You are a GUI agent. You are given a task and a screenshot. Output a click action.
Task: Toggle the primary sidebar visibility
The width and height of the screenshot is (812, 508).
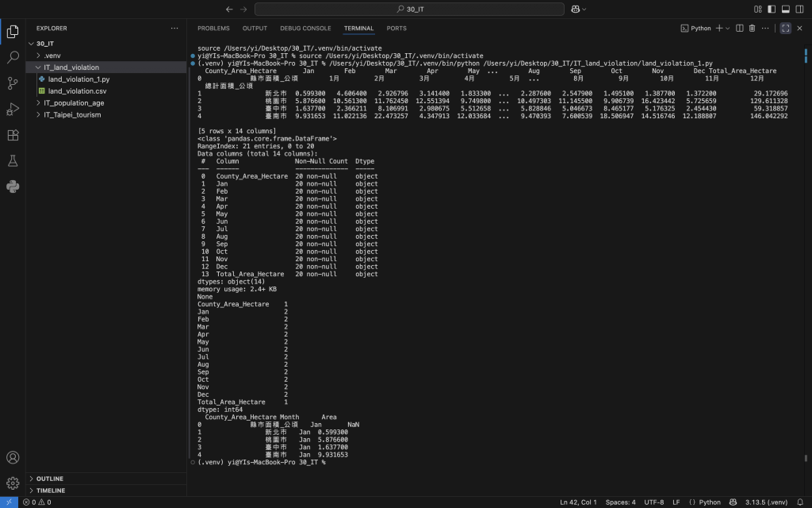coord(772,10)
